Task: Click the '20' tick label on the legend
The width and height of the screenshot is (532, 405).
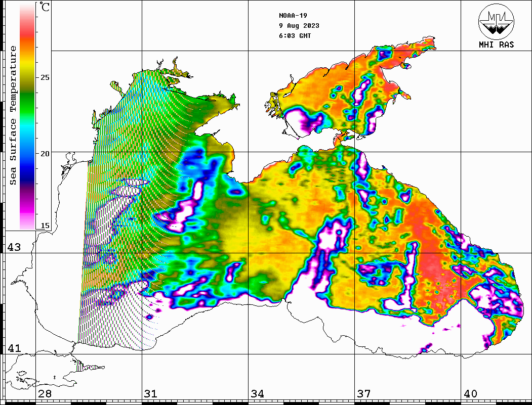Action: click(45, 154)
